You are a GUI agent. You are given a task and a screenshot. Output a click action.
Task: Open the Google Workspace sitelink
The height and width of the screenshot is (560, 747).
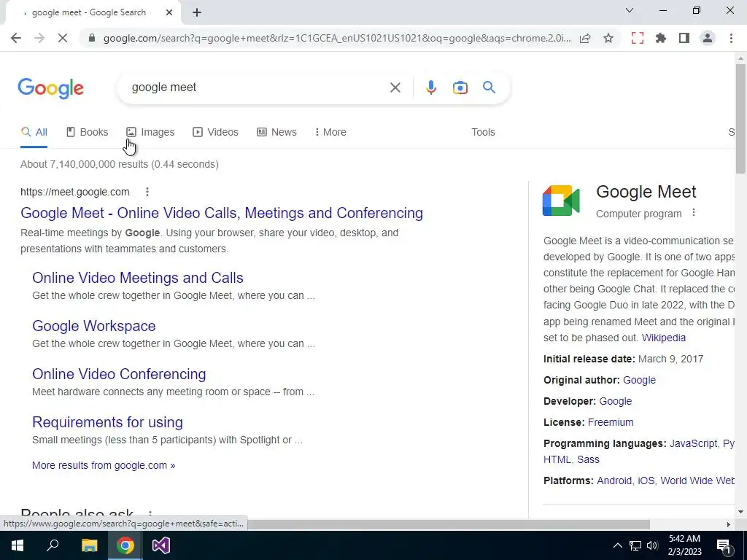(x=94, y=326)
